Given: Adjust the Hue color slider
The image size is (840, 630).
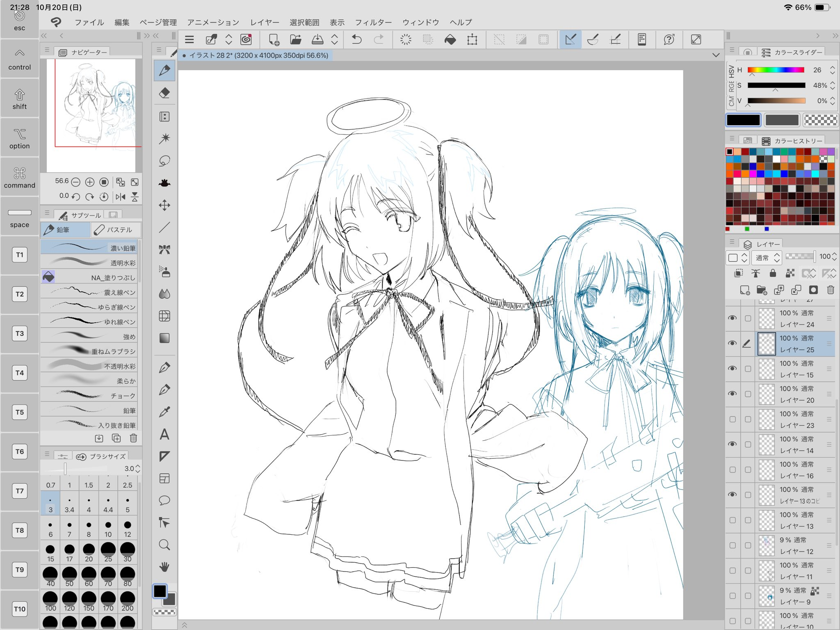Looking at the screenshot, I should 776,70.
